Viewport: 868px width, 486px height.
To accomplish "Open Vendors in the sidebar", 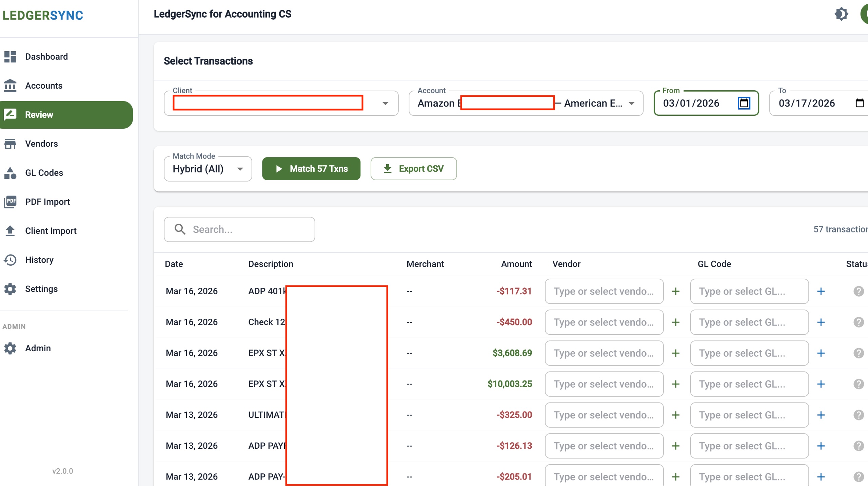I will click(41, 144).
